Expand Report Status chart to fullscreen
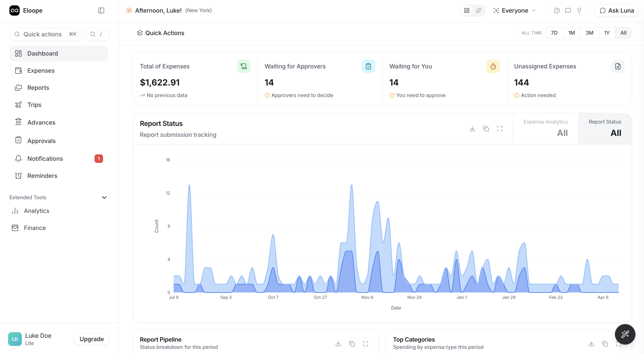 [x=499, y=129]
